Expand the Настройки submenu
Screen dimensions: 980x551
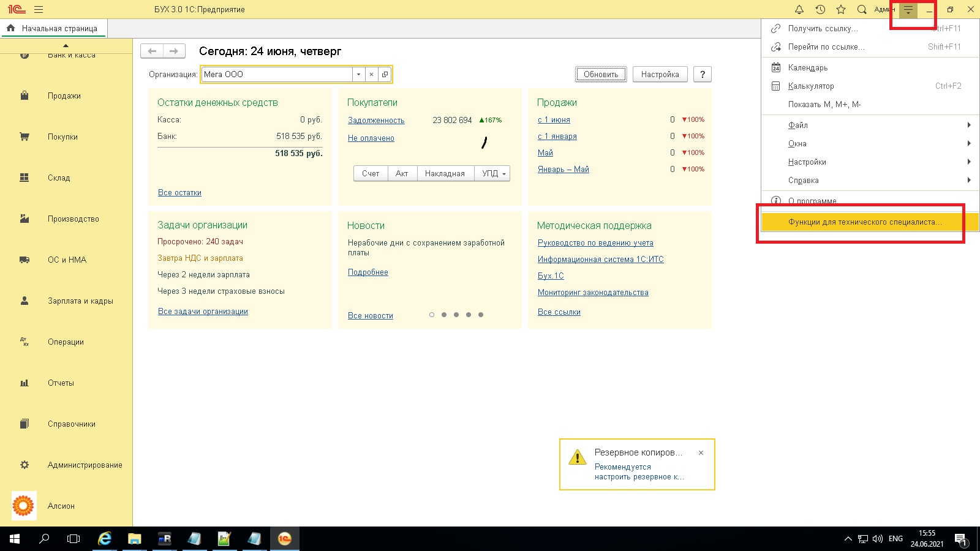[870, 162]
